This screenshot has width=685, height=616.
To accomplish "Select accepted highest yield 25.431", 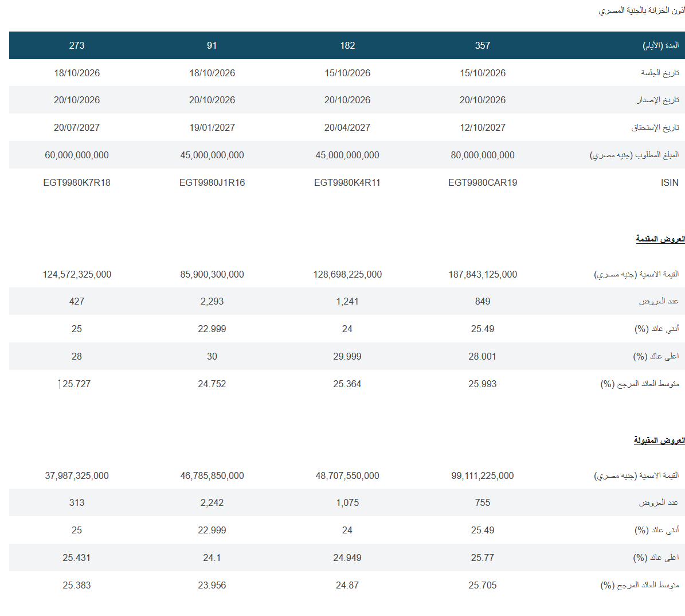I will pos(77,558).
